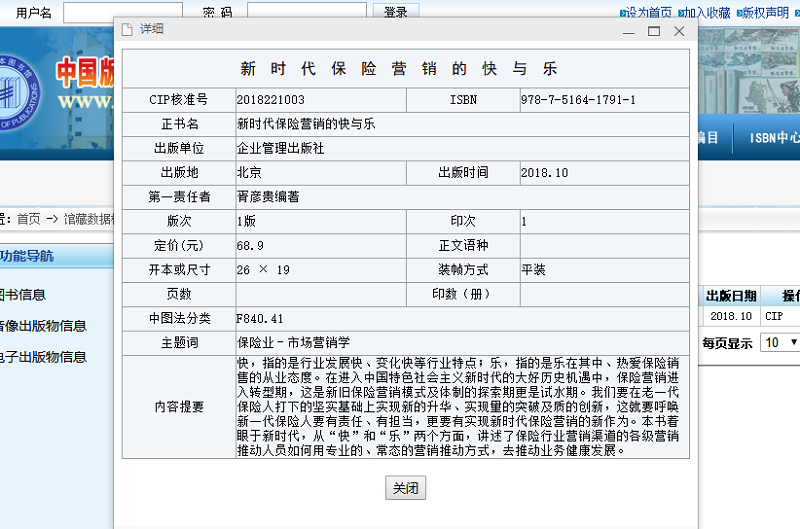Click the document icon beside 详细 title
The width and height of the screenshot is (800, 529).
[127, 29]
